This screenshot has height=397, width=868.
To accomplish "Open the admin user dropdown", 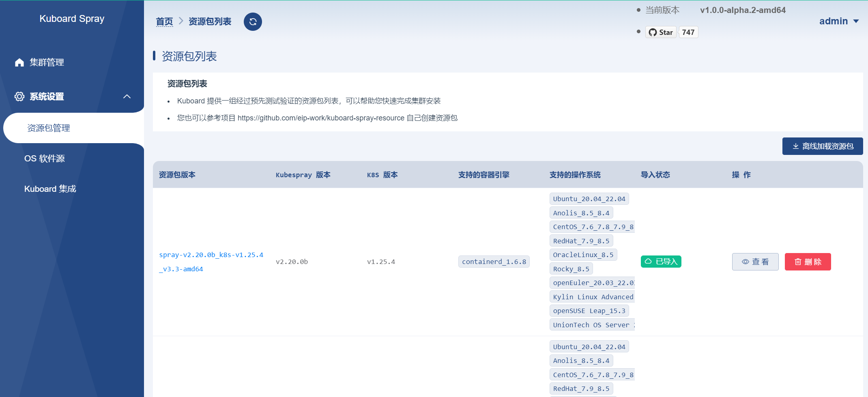I will tap(838, 21).
